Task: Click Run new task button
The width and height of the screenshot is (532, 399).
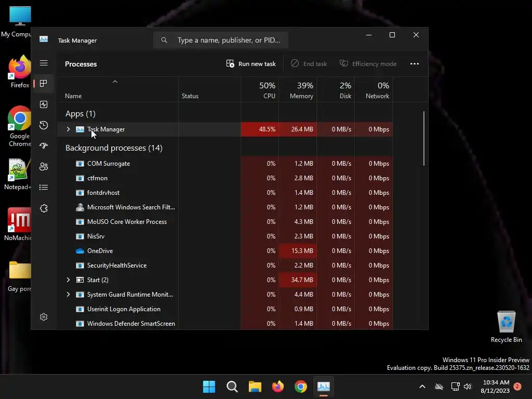Action: coord(251,64)
